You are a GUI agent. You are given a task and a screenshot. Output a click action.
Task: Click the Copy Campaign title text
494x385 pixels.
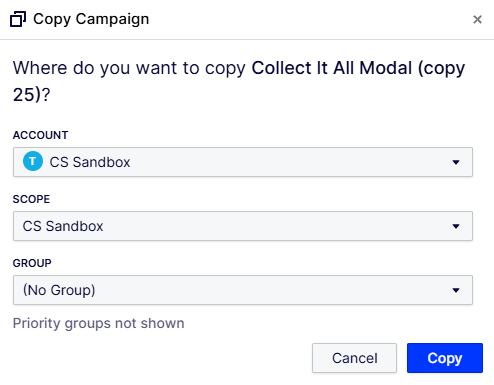pyautogui.click(x=91, y=19)
